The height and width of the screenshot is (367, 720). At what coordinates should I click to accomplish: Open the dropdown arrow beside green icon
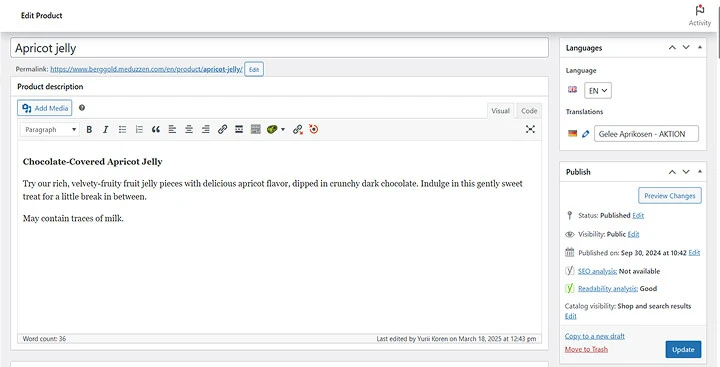pyautogui.click(x=283, y=130)
